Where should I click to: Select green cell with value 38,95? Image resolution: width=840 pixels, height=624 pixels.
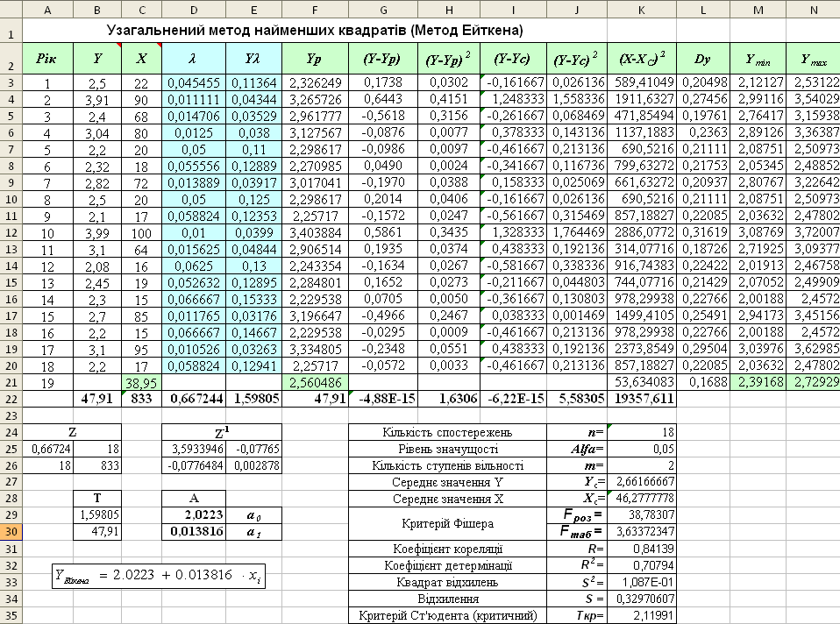[x=141, y=382]
